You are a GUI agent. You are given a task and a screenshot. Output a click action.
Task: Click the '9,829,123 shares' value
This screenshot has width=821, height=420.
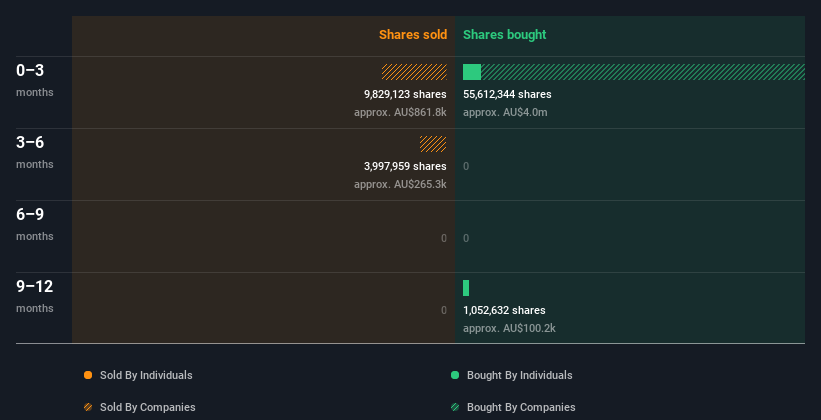click(405, 94)
